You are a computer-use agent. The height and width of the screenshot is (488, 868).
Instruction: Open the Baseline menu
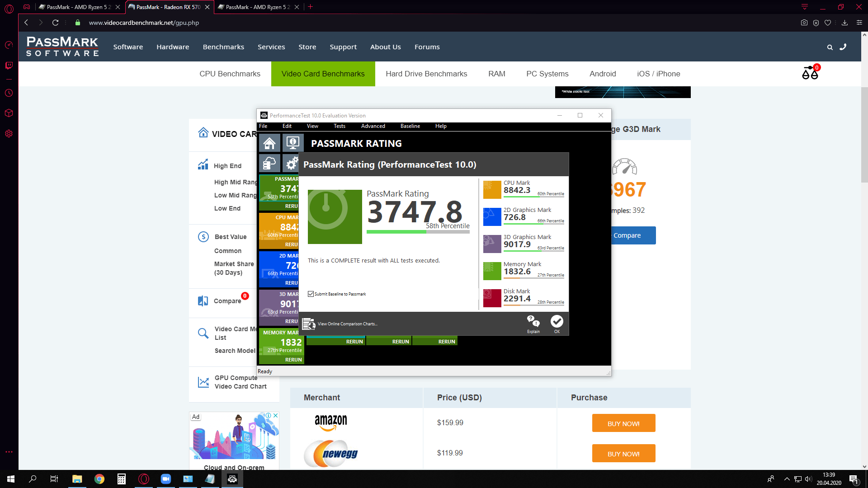[x=410, y=126]
